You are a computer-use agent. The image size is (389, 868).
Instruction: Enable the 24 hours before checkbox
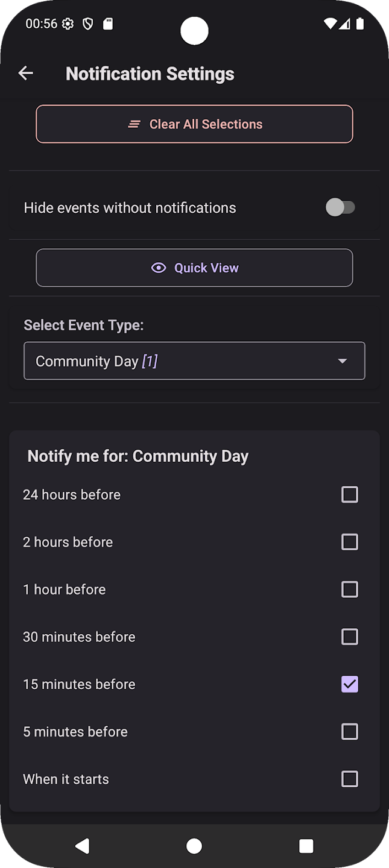pyautogui.click(x=350, y=495)
